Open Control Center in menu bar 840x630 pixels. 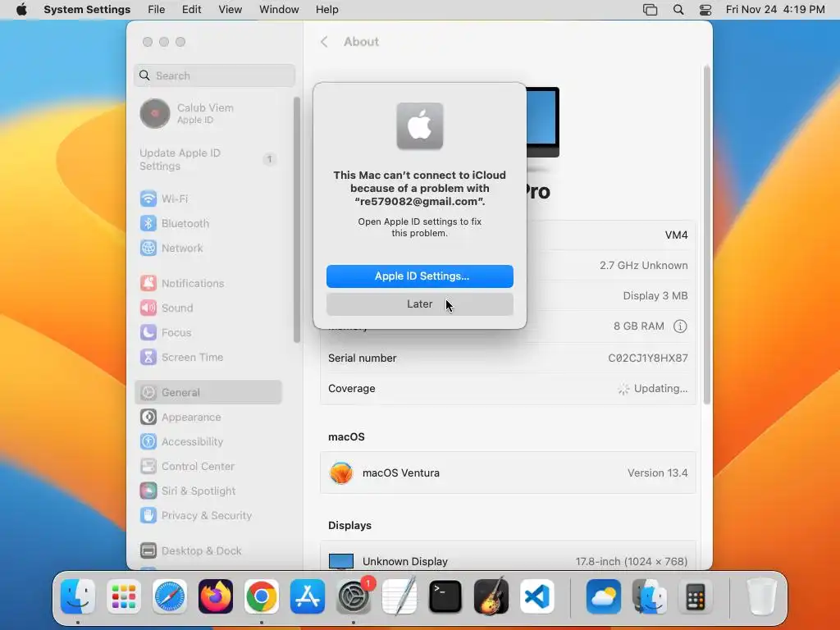[705, 10]
